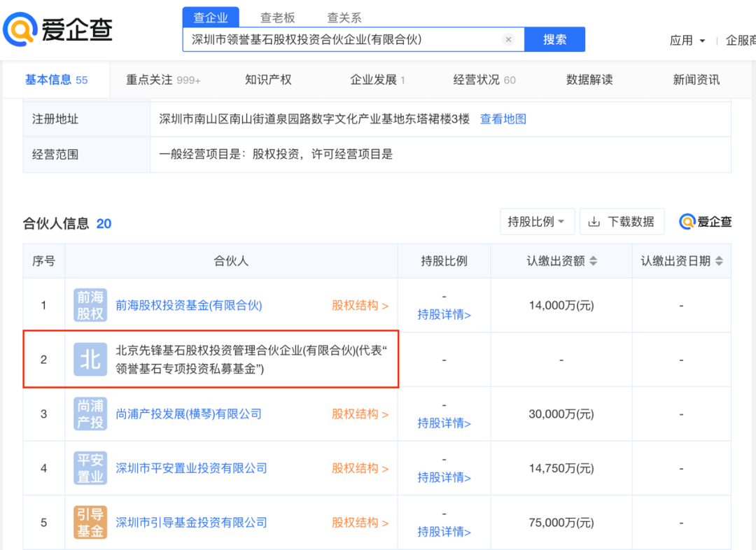Click the 北 partner logo icon
Viewport: 756px width, 550px height.
(90, 360)
